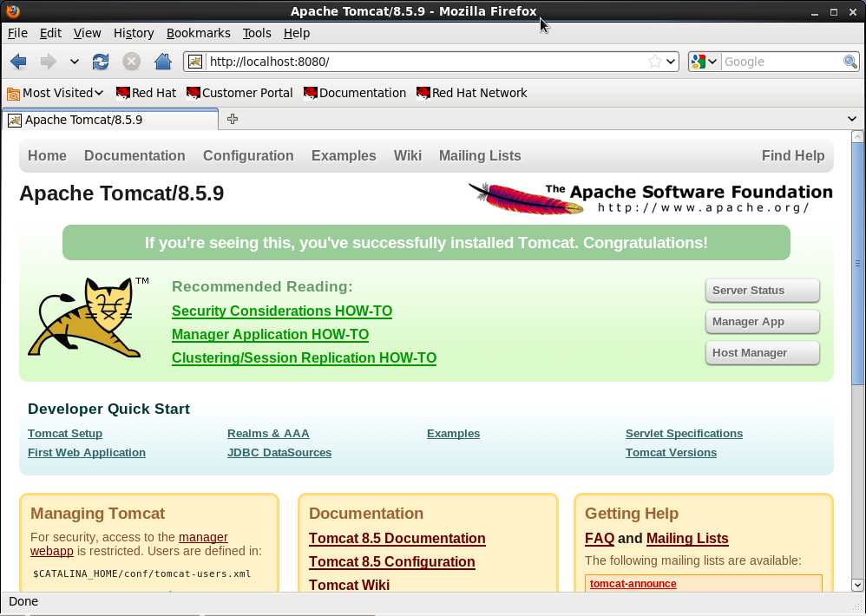Screen dimensions: 866x616
Task: Focus the Google search field
Action: coord(782,62)
